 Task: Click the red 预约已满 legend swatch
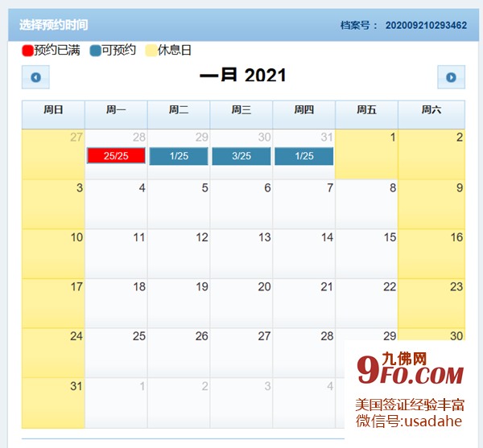pyautogui.click(x=27, y=51)
